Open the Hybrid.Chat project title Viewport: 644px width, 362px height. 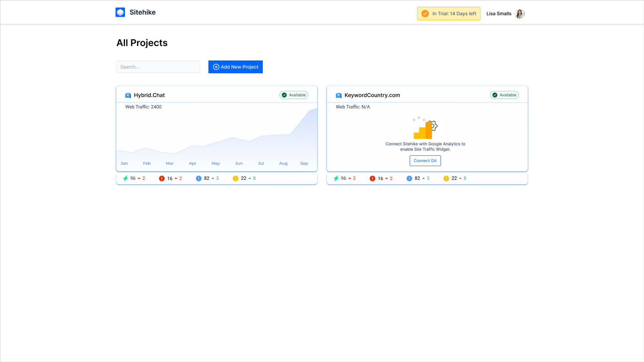[149, 95]
